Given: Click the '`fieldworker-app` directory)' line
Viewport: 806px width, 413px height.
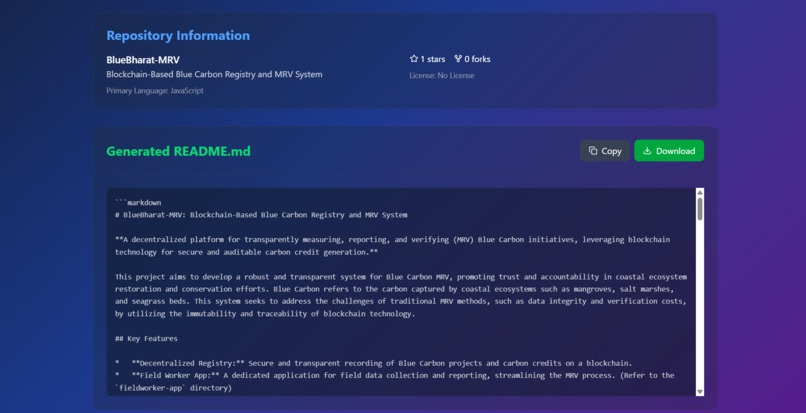Looking at the screenshot, I should (174, 388).
